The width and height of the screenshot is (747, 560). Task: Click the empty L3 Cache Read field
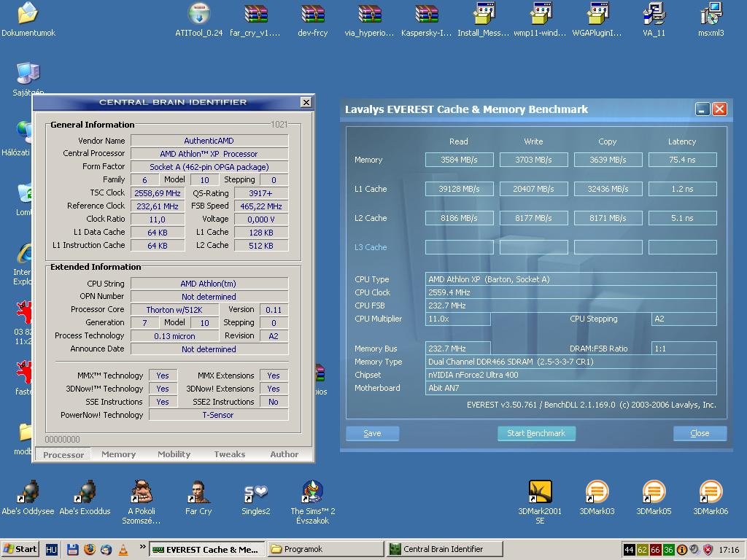(x=460, y=247)
